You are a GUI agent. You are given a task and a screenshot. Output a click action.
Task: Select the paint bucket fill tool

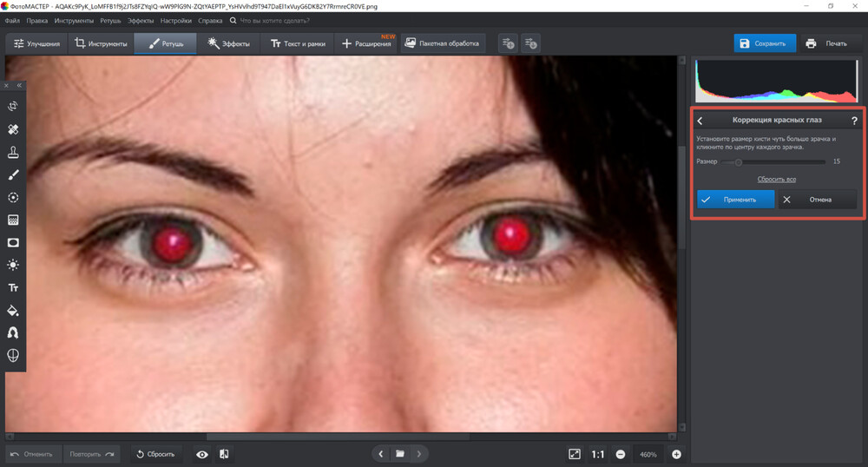(14, 310)
